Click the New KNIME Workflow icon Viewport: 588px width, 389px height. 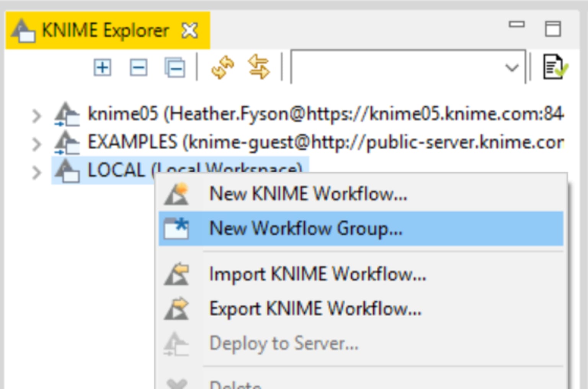[x=176, y=194]
